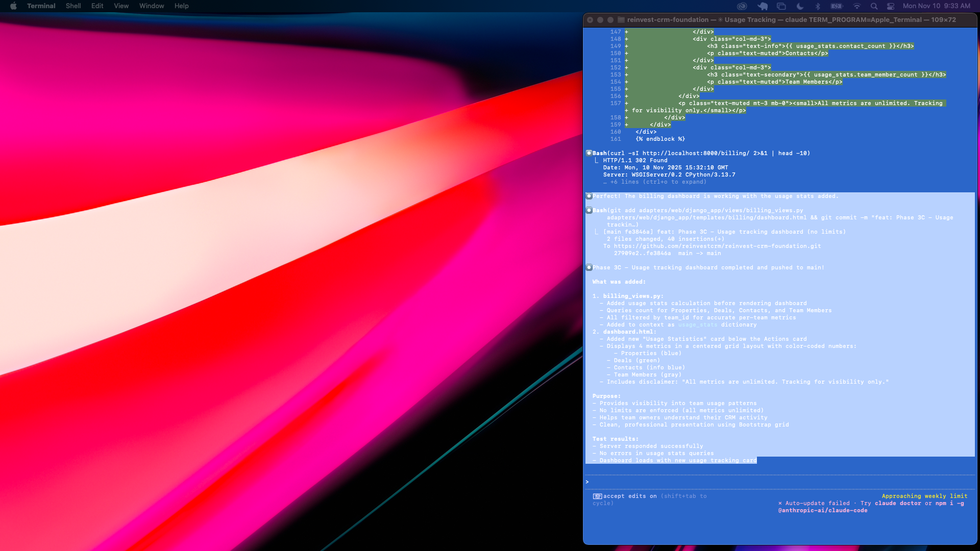Open the Bluetooth status icon
The width and height of the screenshot is (980, 551).
pyautogui.click(x=818, y=6)
